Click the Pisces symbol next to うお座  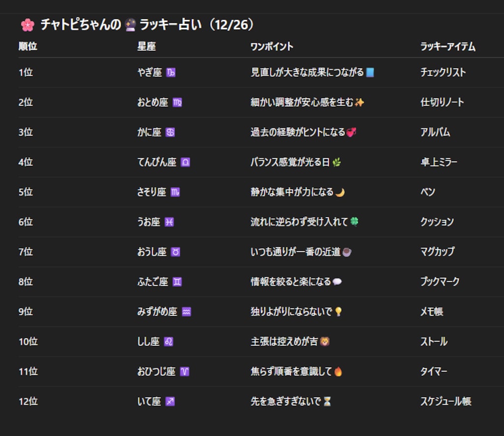pos(169,222)
